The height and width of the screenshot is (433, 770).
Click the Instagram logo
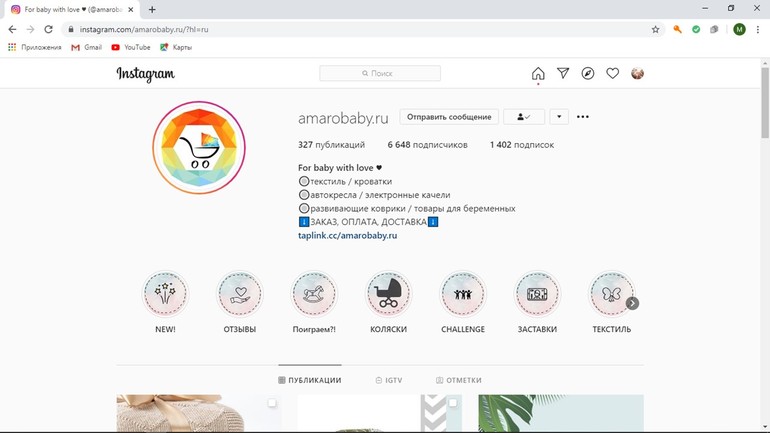point(145,74)
